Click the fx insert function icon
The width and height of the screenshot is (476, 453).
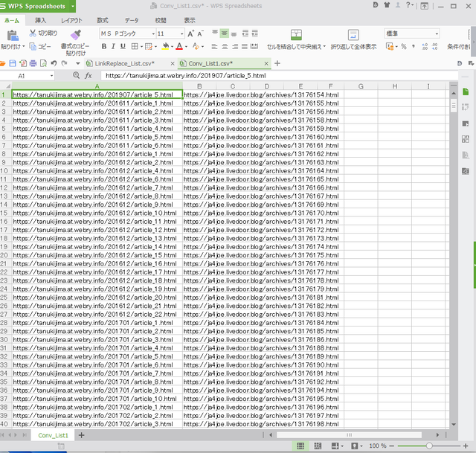point(89,76)
